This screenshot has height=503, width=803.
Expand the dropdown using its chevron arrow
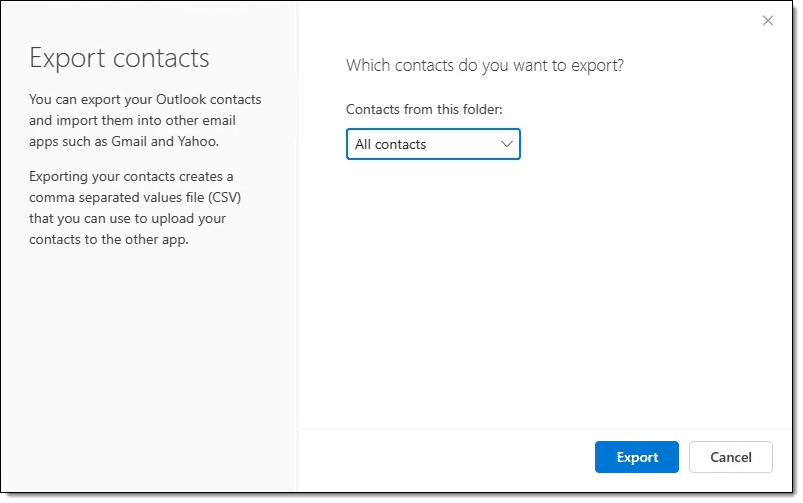(506, 144)
